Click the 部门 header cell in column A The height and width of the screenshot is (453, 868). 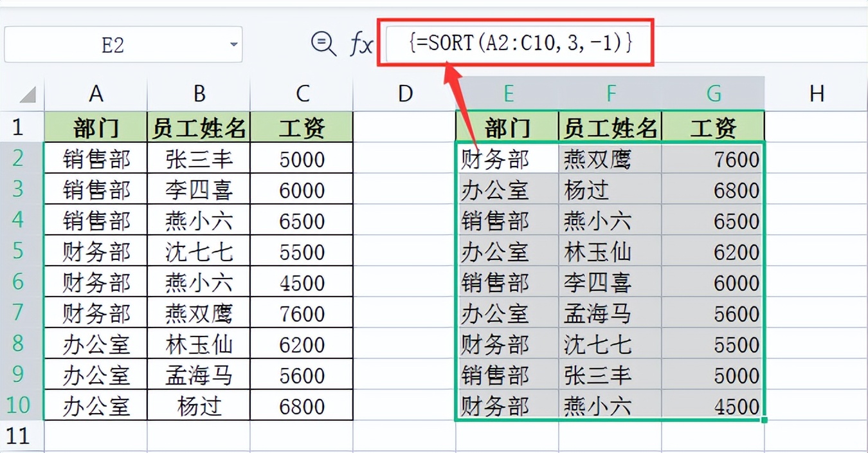tap(96, 127)
